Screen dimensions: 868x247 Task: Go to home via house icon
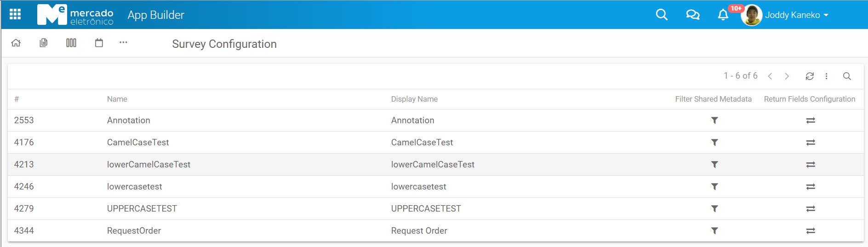pos(16,43)
